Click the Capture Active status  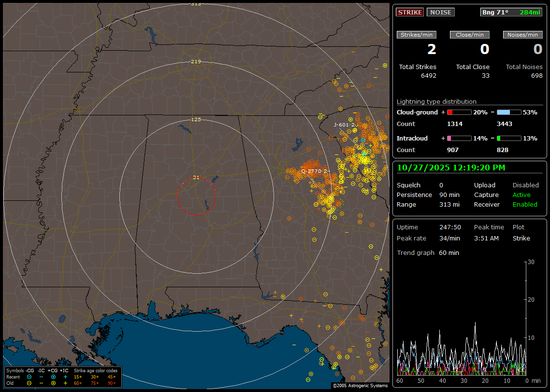[x=521, y=195]
